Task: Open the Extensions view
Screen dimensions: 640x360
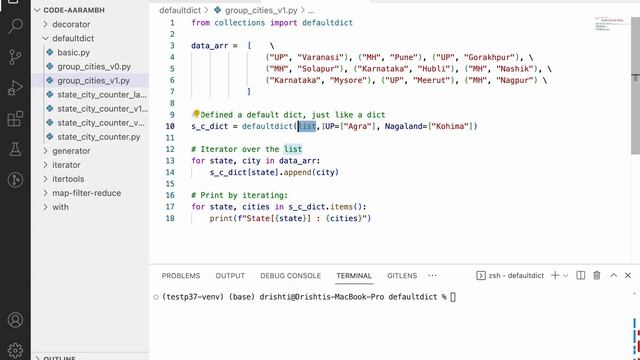Action: click(x=15, y=119)
